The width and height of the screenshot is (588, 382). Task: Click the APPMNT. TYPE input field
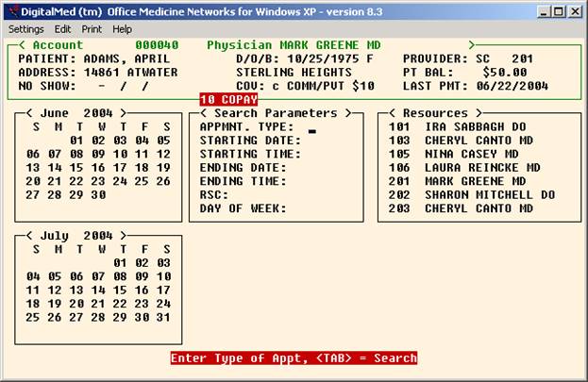312,127
